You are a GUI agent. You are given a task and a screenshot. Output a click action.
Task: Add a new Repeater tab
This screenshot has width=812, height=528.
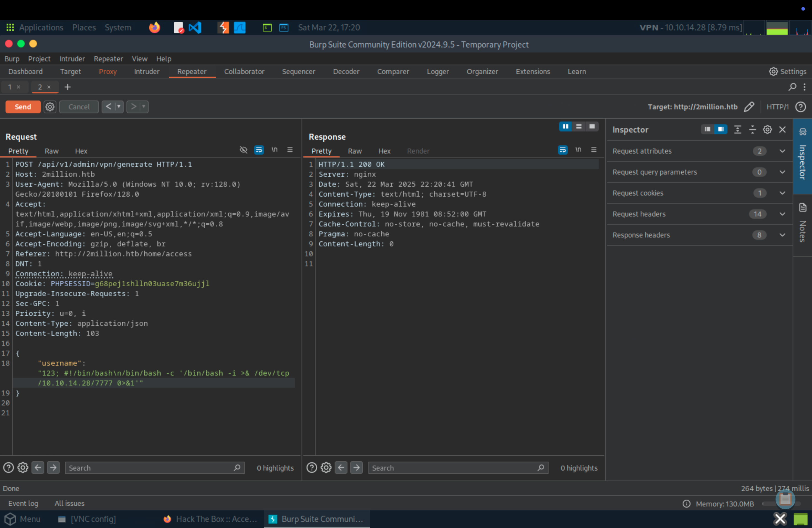[x=68, y=87]
